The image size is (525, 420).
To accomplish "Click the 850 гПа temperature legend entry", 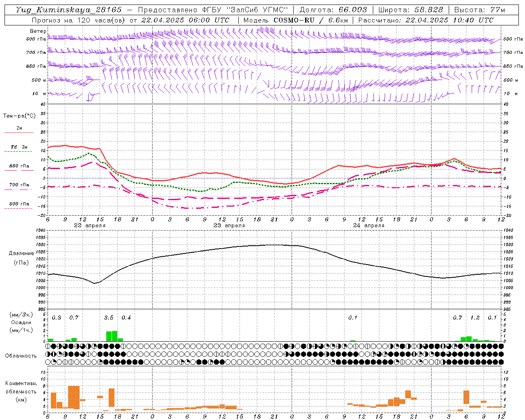I will [19, 166].
